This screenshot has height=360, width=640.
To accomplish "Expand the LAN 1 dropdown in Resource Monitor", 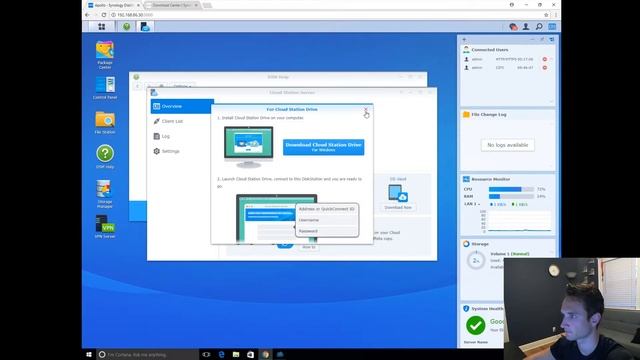I will [472, 204].
